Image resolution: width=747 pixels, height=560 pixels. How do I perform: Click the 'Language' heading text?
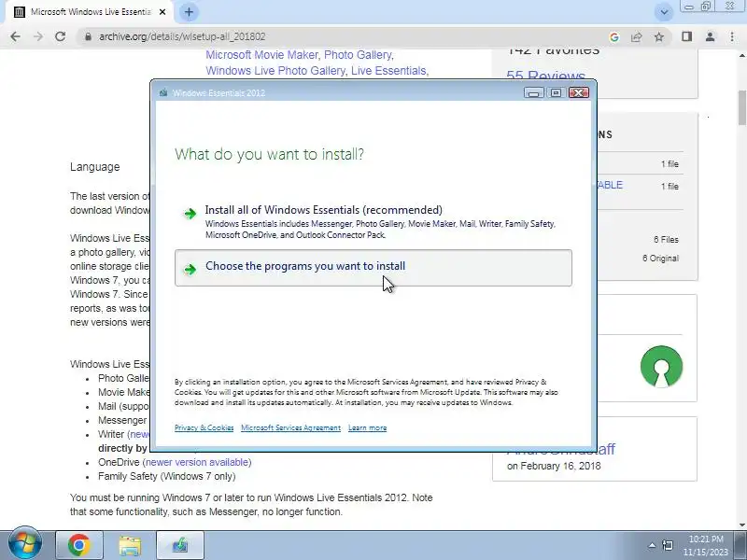(x=95, y=167)
